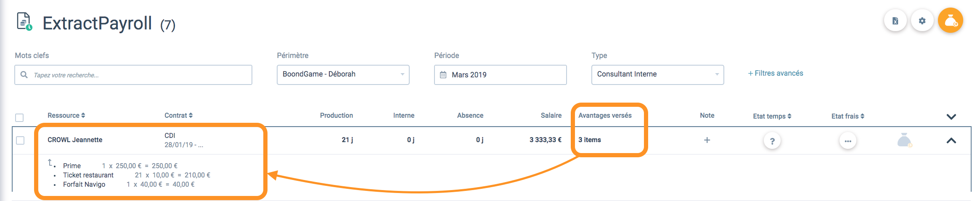This screenshot has height=201, width=980.
Task: Open the Type Consultant Interne dropdown
Action: coord(657,74)
